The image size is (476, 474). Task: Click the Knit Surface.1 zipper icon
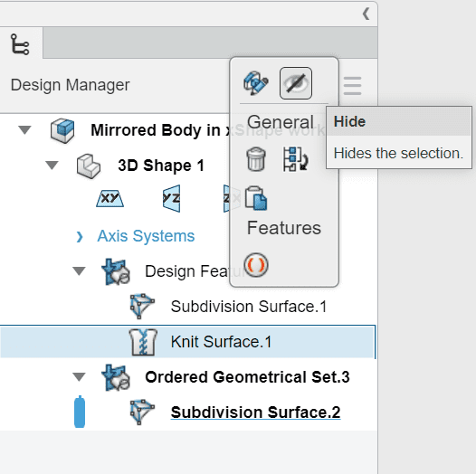pos(143,342)
